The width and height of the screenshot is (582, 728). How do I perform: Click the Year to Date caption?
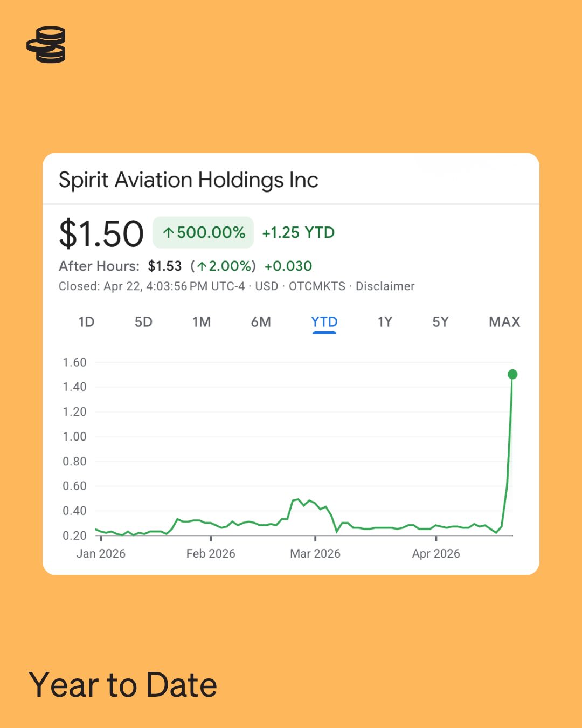pyautogui.click(x=123, y=685)
